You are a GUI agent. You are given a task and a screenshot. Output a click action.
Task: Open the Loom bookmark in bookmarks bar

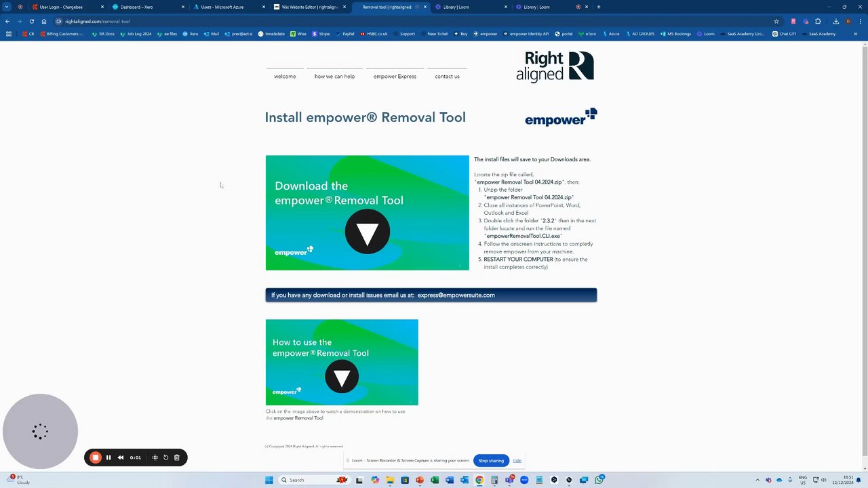click(x=705, y=34)
